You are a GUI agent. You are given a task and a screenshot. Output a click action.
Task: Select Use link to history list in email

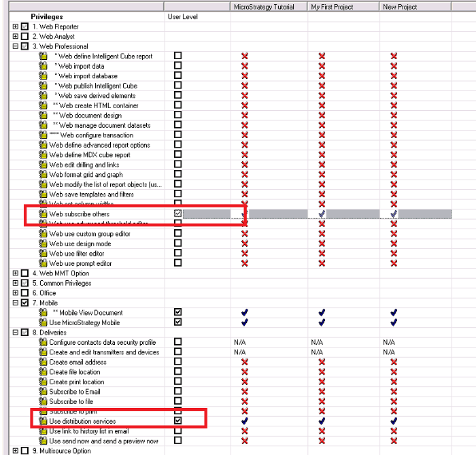[x=89, y=431]
